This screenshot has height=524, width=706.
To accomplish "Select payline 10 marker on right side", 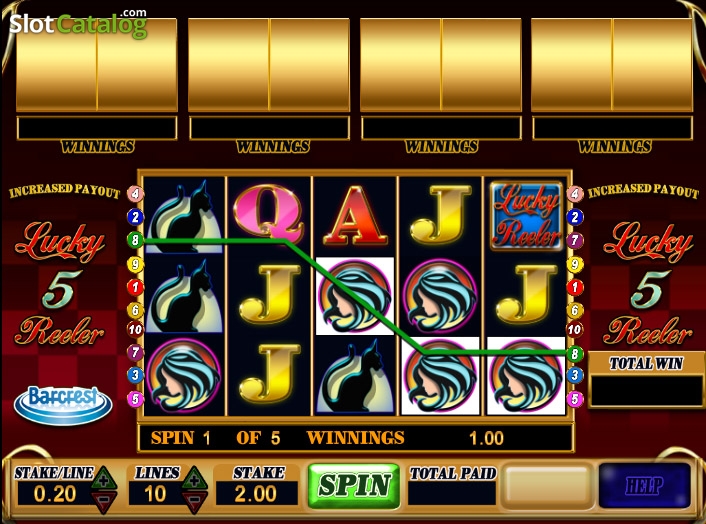I will (x=575, y=330).
